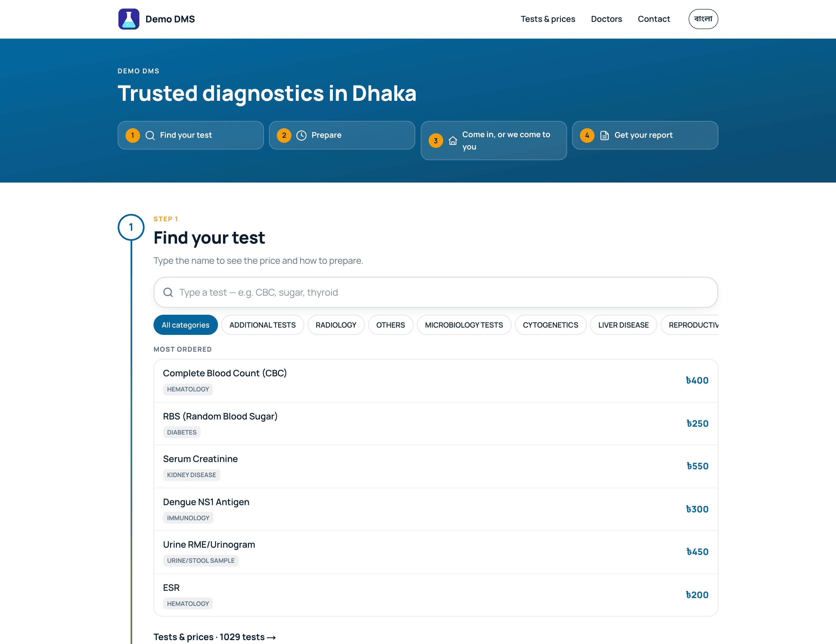836x644 pixels.
Task: Click the orange number 1 badge in hero
Action: [133, 136]
